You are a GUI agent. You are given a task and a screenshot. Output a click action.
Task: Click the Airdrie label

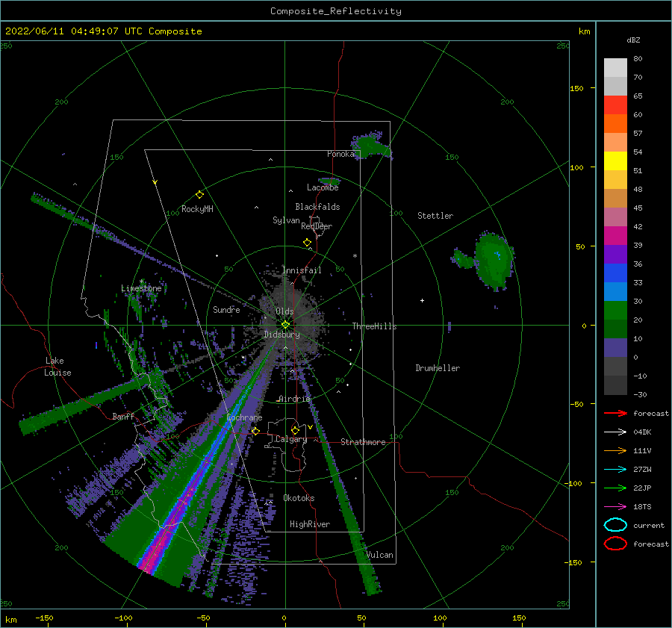coord(294,399)
